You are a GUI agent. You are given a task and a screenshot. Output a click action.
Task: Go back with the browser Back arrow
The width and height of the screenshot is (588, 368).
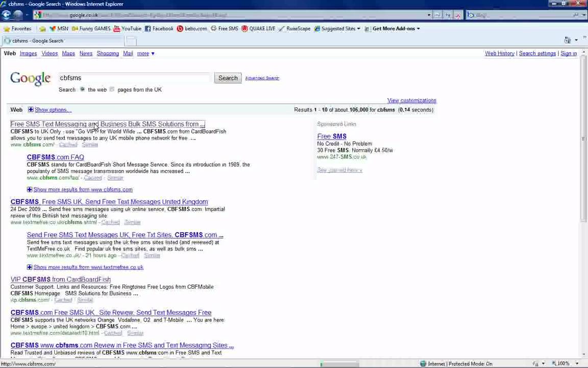(x=6, y=15)
